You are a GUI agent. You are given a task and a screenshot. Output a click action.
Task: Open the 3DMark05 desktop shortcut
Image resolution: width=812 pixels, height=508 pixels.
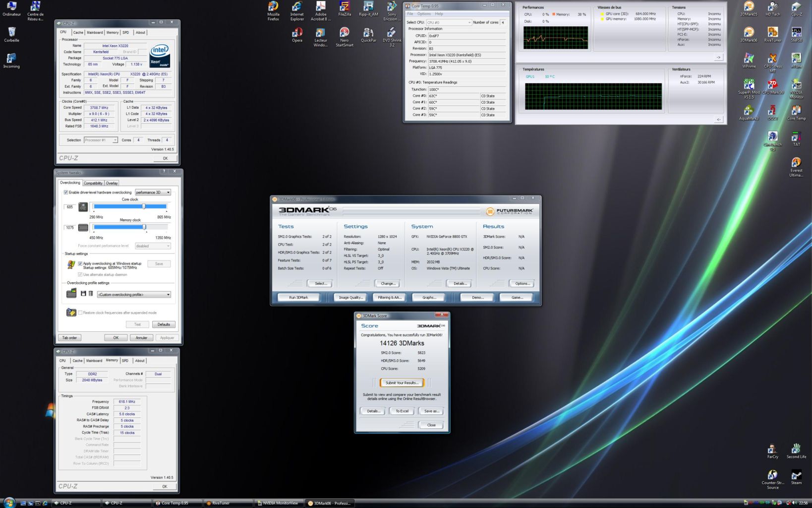pyautogui.click(x=749, y=8)
